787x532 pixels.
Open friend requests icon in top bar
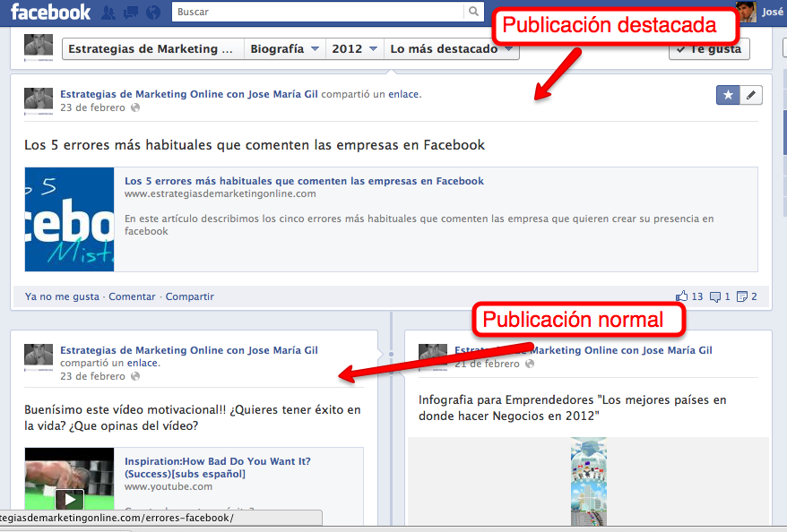click(108, 13)
